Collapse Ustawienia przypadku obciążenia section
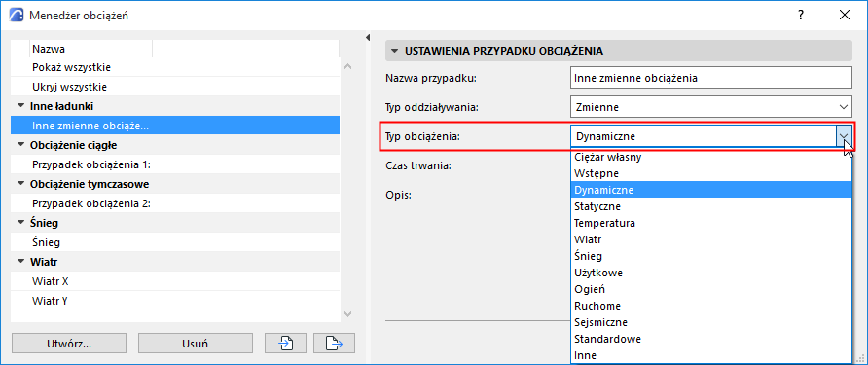Screen dimensions: 868x365 [x=394, y=51]
